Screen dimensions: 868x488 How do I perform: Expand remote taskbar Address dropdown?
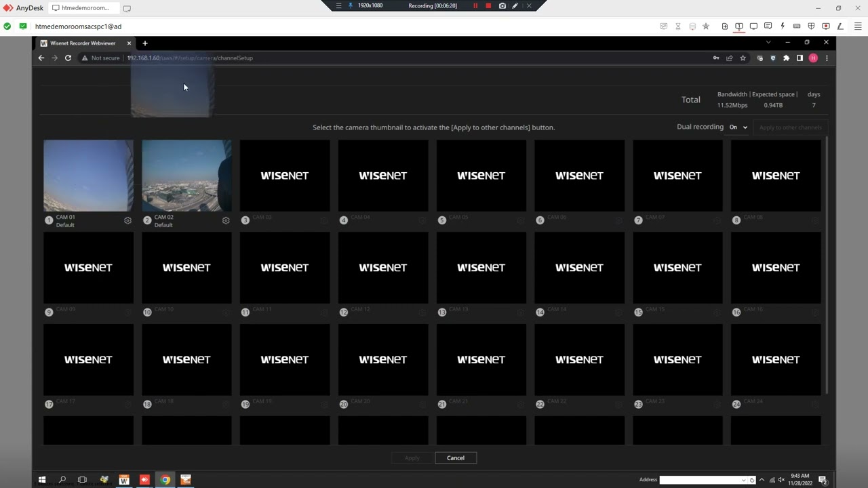click(744, 480)
